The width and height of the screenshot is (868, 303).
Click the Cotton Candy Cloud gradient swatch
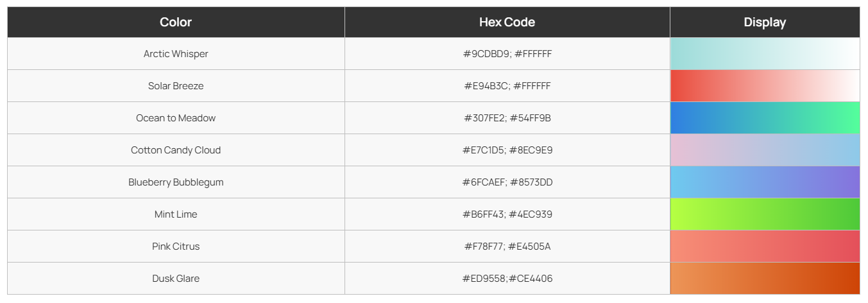click(765, 150)
